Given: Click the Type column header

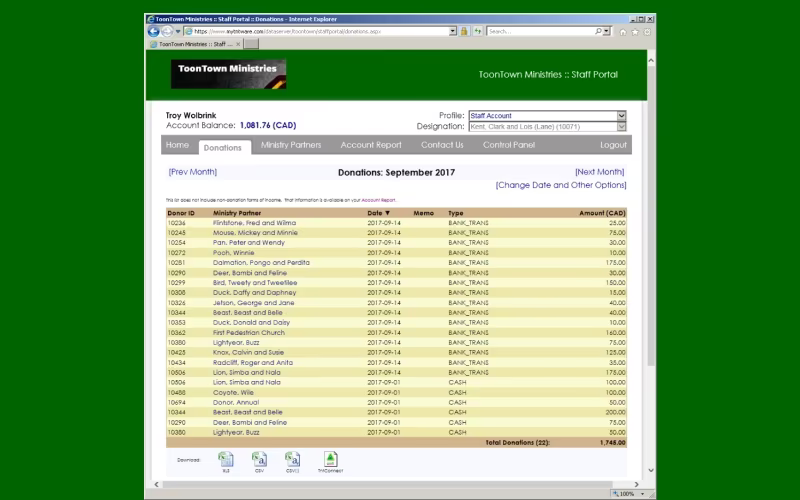Looking at the screenshot, I should [456, 213].
